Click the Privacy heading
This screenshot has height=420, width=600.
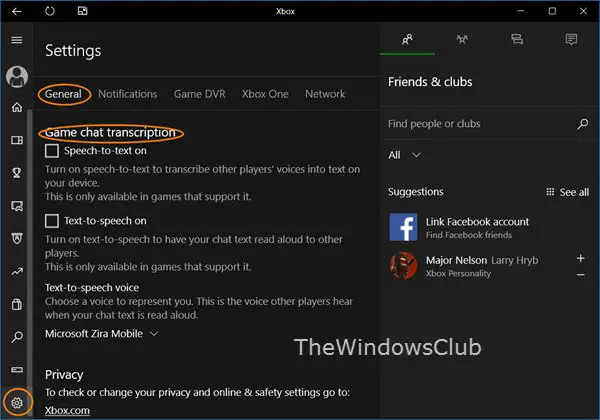(64, 374)
